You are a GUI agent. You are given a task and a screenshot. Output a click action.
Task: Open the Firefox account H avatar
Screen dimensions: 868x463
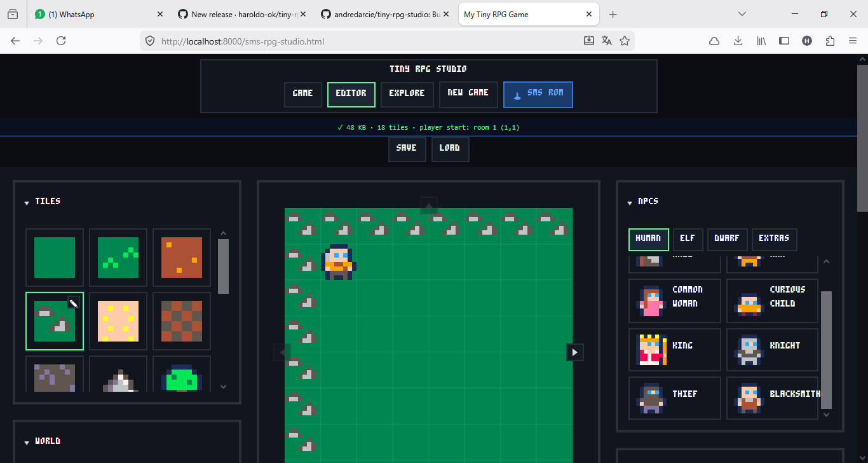click(807, 41)
